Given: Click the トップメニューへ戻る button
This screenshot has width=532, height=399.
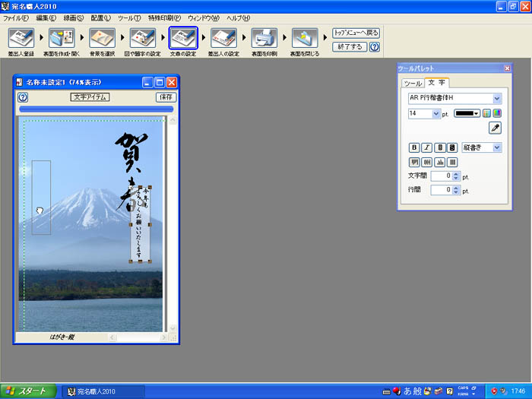Looking at the screenshot, I should coord(356,33).
